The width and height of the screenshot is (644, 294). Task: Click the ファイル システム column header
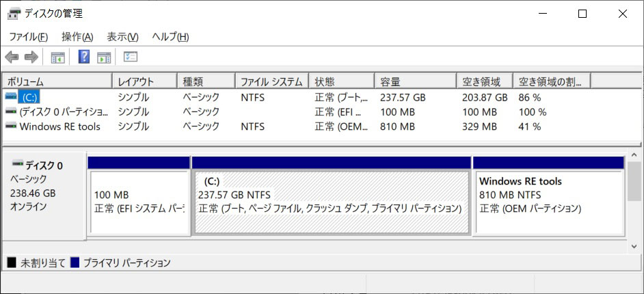[x=271, y=81]
